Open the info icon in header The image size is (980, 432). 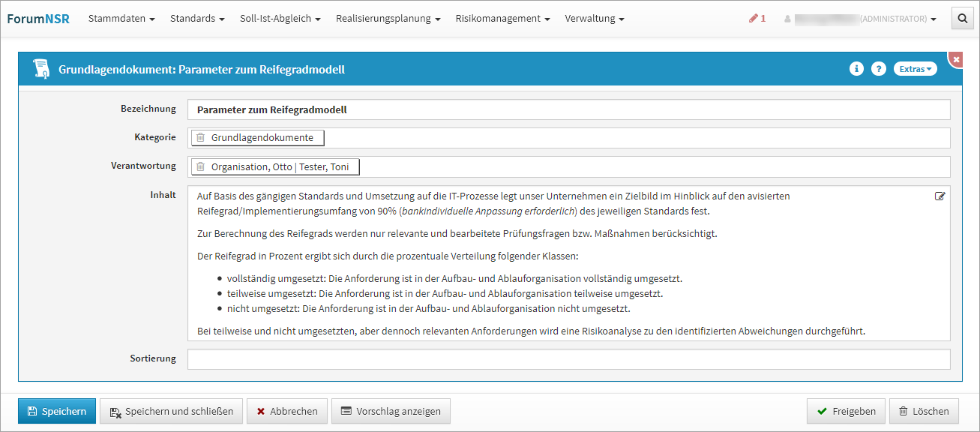tap(856, 69)
